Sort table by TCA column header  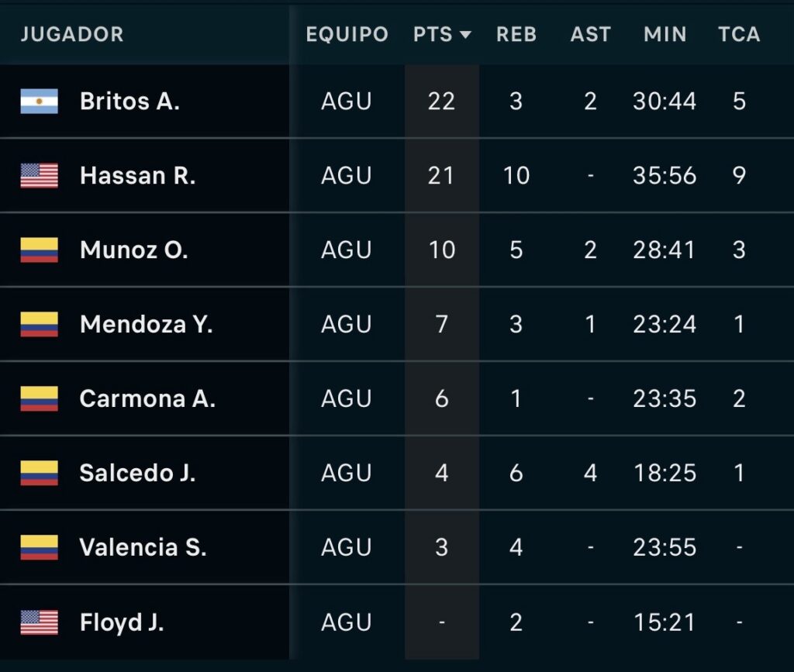[x=739, y=35]
